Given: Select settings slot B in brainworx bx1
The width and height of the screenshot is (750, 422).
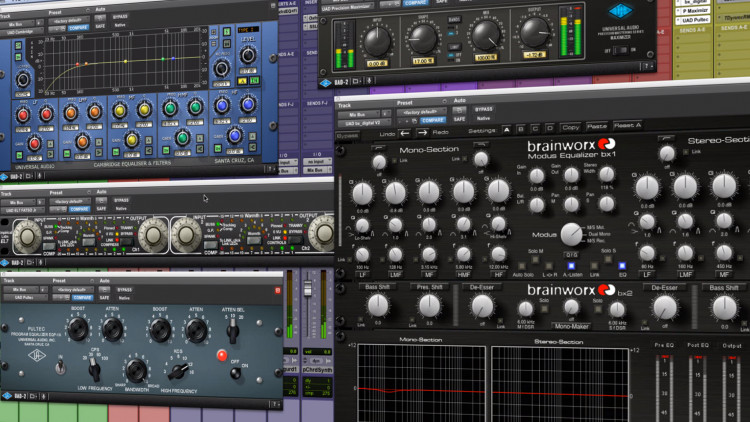Looking at the screenshot, I should (521, 129).
